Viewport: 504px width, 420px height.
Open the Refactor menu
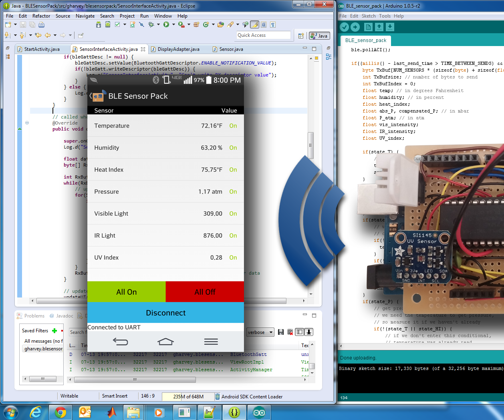[x=41, y=16]
